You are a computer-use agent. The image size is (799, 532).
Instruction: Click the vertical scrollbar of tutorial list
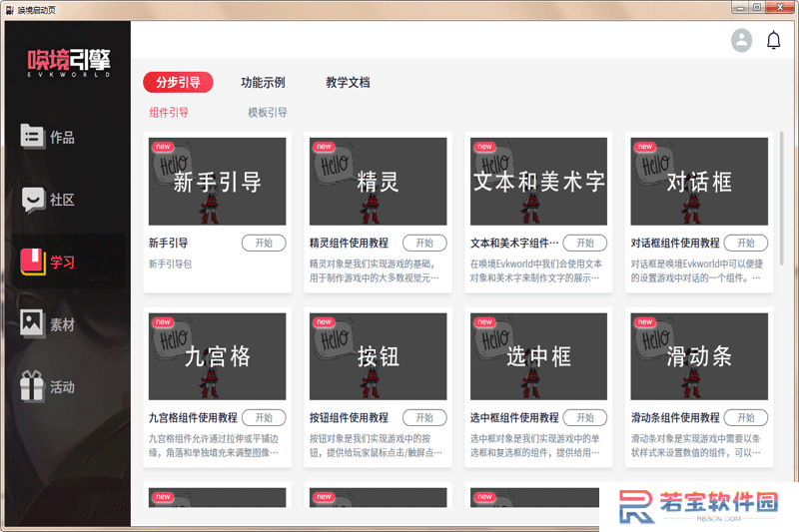tap(782, 198)
